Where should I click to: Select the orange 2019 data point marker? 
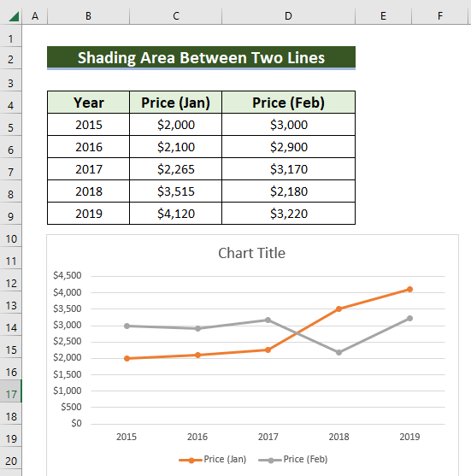[409, 290]
